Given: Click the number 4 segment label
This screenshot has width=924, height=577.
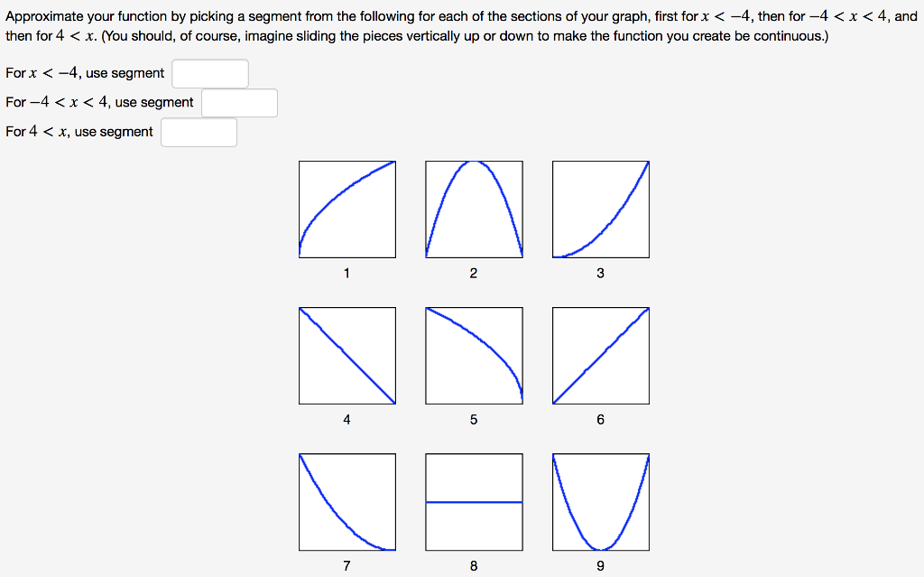Looking at the screenshot, I should [346, 419].
